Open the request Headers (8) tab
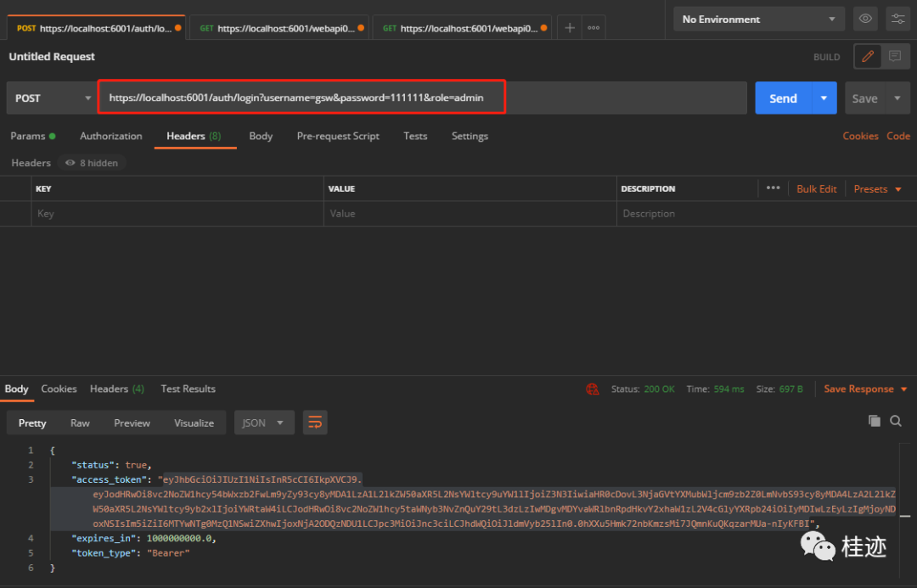Screen dimensions: 917x588 pos(194,137)
